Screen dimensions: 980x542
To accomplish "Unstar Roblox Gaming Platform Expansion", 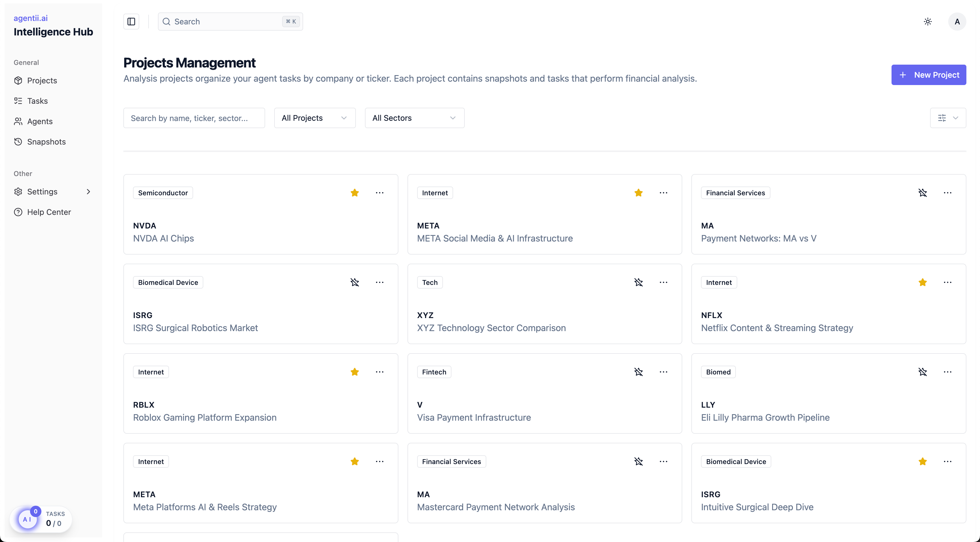I will pos(354,372).
